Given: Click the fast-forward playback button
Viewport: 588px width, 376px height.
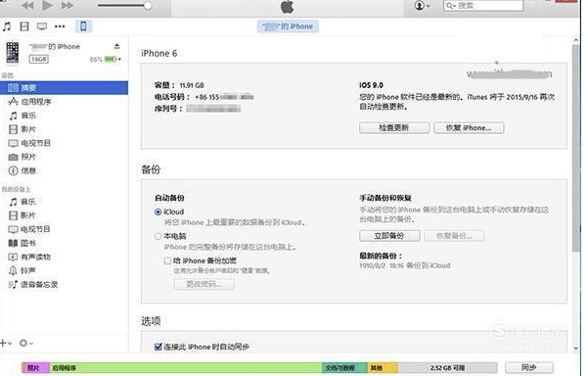Looking at the screenshot, I should (x=68, y=5).
